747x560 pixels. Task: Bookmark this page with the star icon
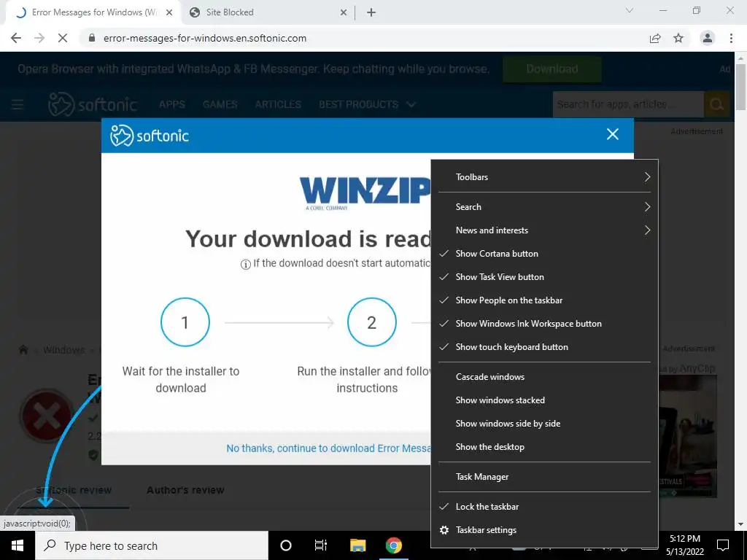[678, 38]
